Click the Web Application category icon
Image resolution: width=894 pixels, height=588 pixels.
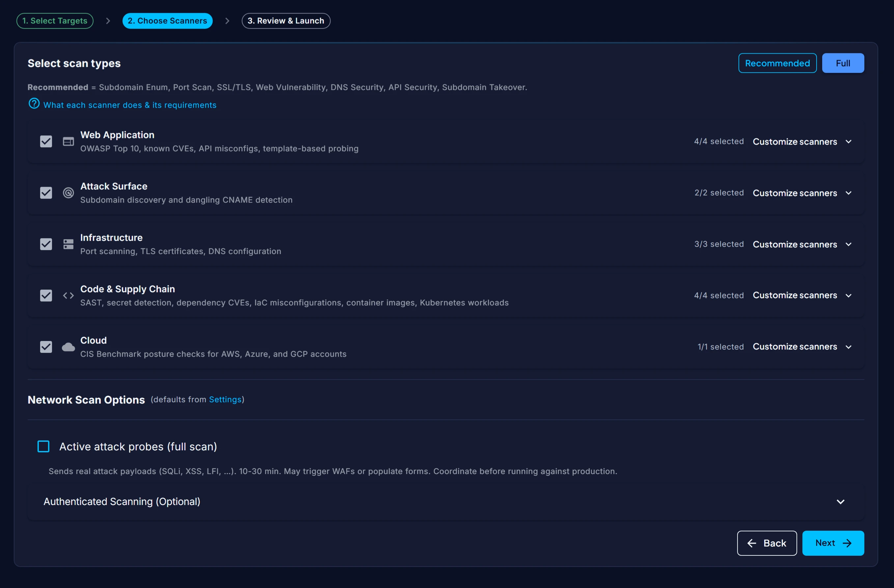(68, 142)
